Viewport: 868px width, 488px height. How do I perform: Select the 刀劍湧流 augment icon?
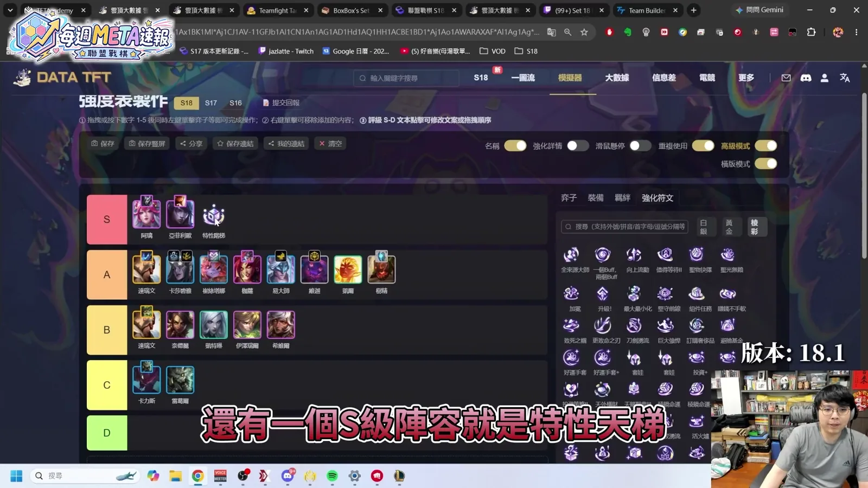tap(634, 325)
